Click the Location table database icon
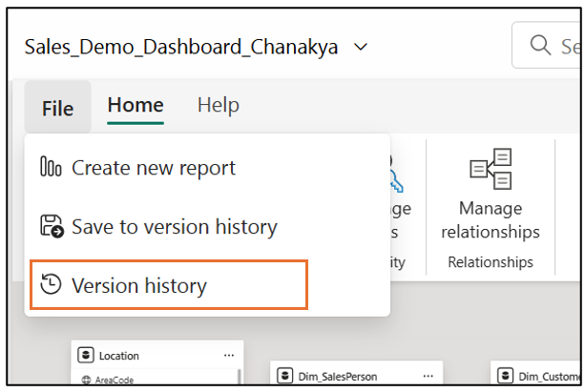Screen dimensions: 585x392 [86, 355]
